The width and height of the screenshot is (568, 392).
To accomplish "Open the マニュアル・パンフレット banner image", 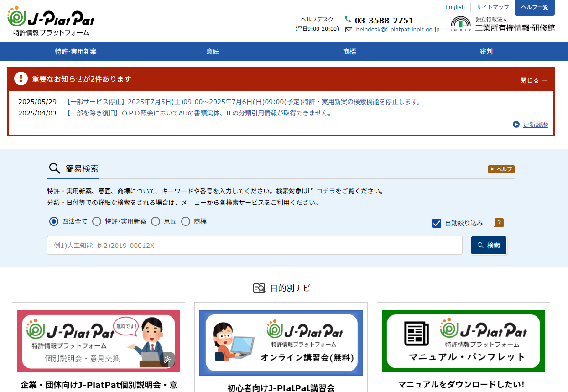I will [x=464, y=341].
